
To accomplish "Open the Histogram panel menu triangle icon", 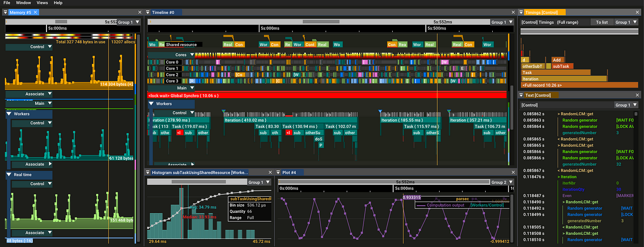I will (x=147, y=173).
